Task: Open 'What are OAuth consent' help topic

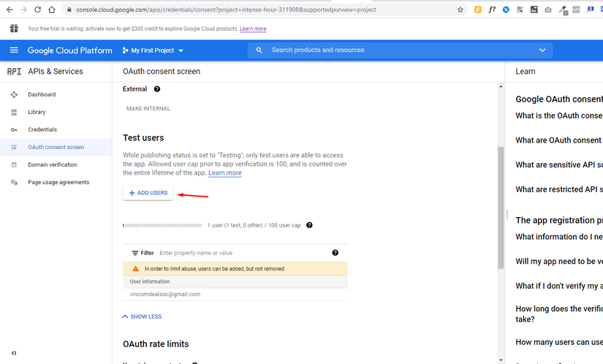Action: coord(559,140)
